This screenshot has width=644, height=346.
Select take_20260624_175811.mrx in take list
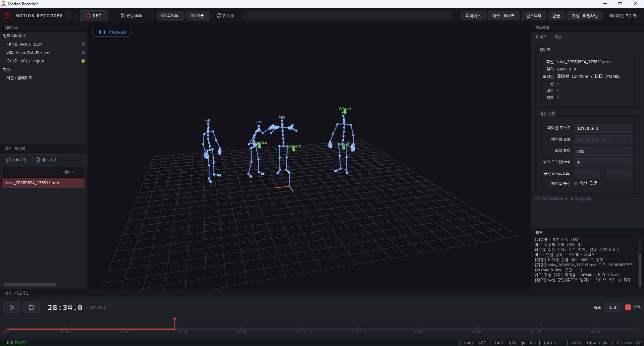44,183
